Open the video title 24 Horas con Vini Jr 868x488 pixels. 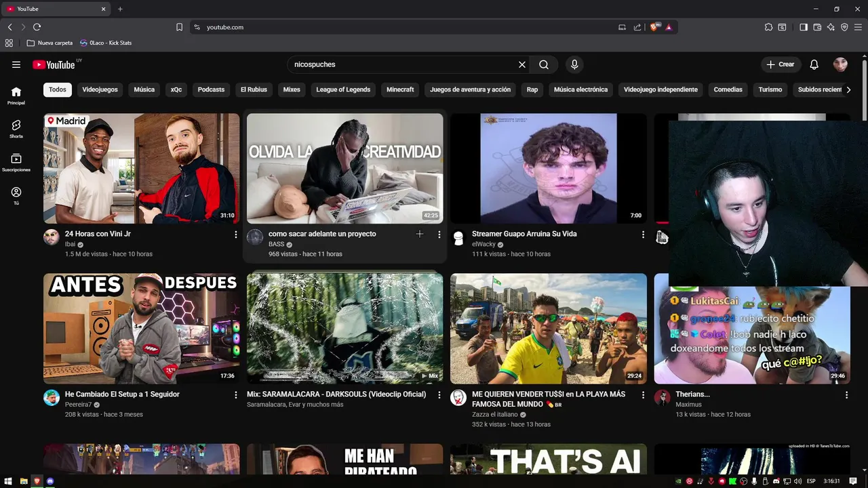[98, 234]
